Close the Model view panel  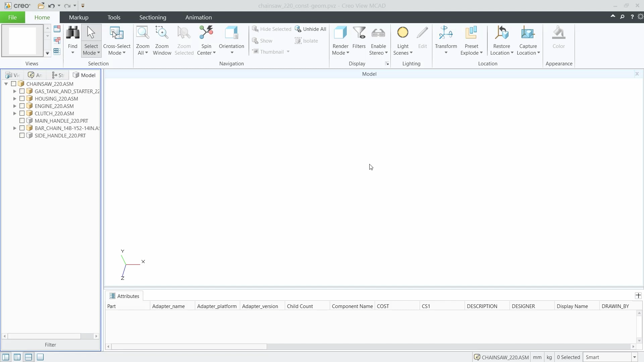(637, 74)
